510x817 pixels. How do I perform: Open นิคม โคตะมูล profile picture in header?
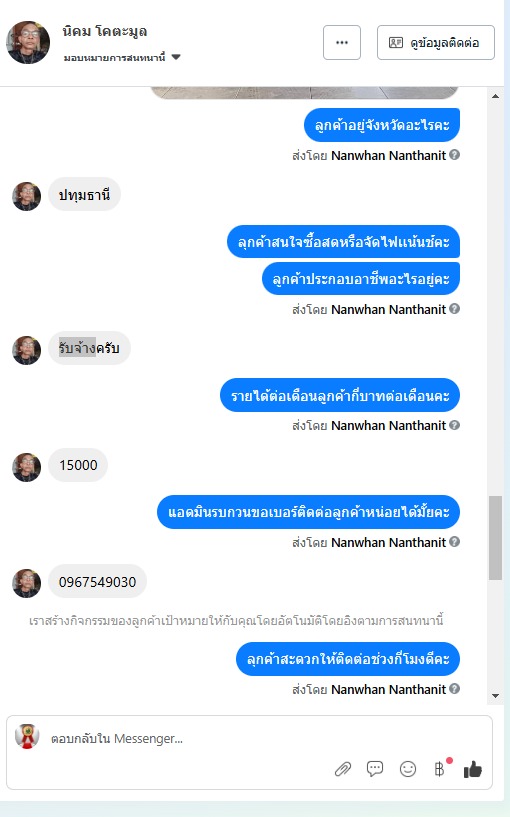pyautogui.click(x=28, y=42)
